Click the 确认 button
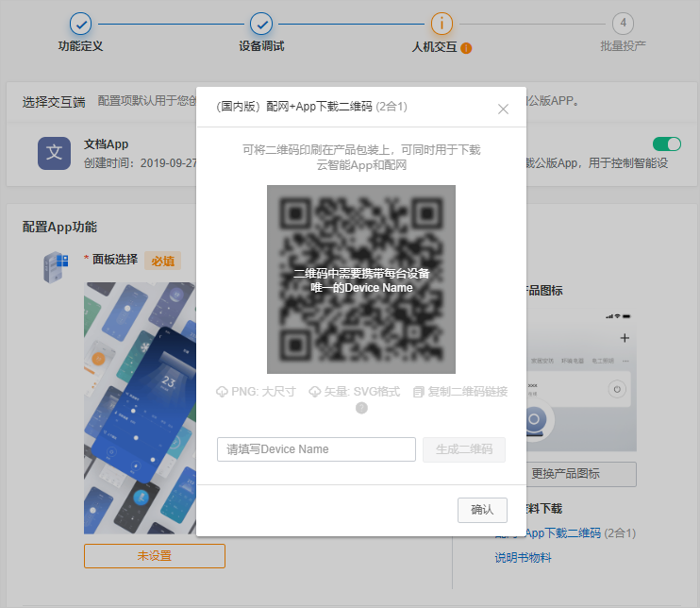Image resolution: width=700 pixels, height=608 pixels. coord(482,510)
